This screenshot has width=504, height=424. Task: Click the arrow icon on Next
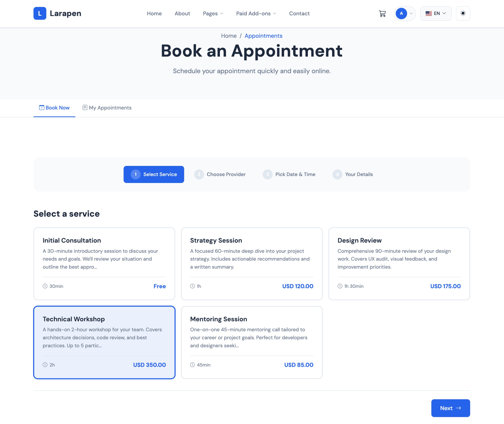point(458,408)
